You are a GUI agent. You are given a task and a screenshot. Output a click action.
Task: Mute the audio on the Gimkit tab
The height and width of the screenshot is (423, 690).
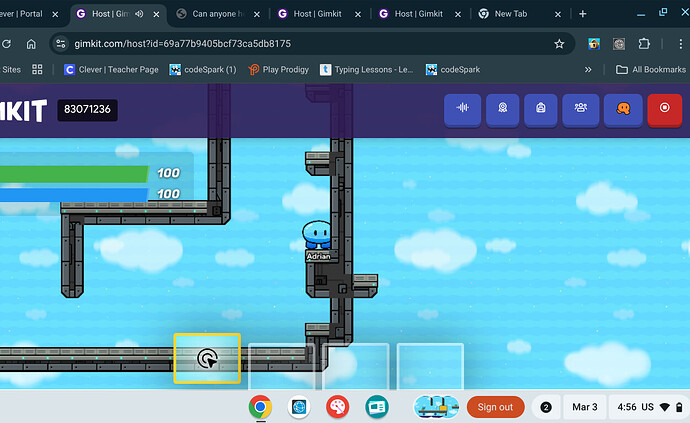click(136, 14)
